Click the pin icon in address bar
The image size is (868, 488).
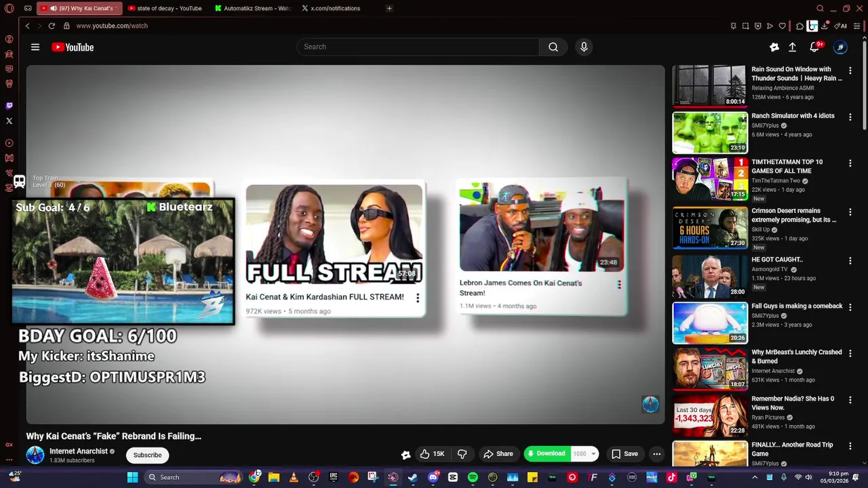733,26
